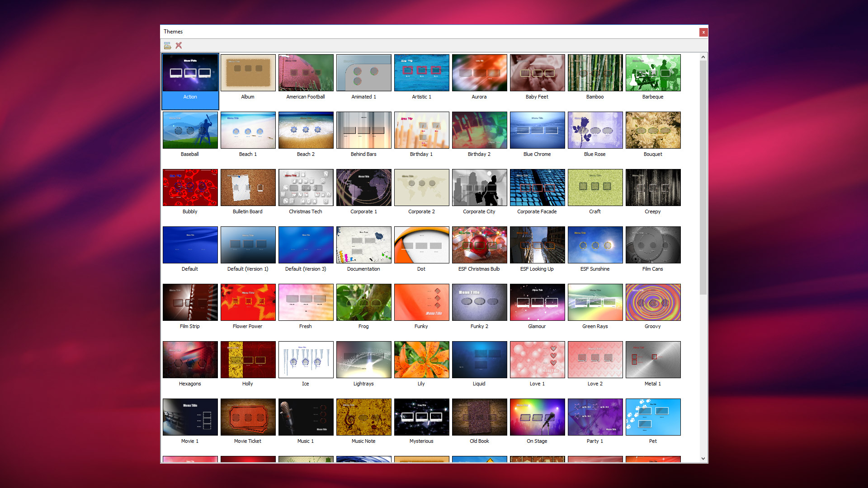Select the On Stage theme
The image size is (868, 488).
coord(537,417)
